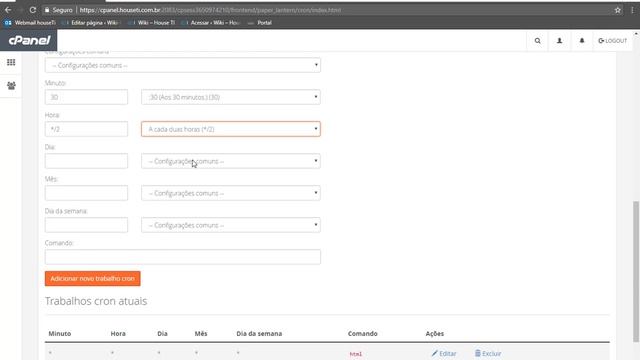Open the Hora 'A cada duas horas' dropdown
Viewport: 640px width, 360px height.
[231, 129]
